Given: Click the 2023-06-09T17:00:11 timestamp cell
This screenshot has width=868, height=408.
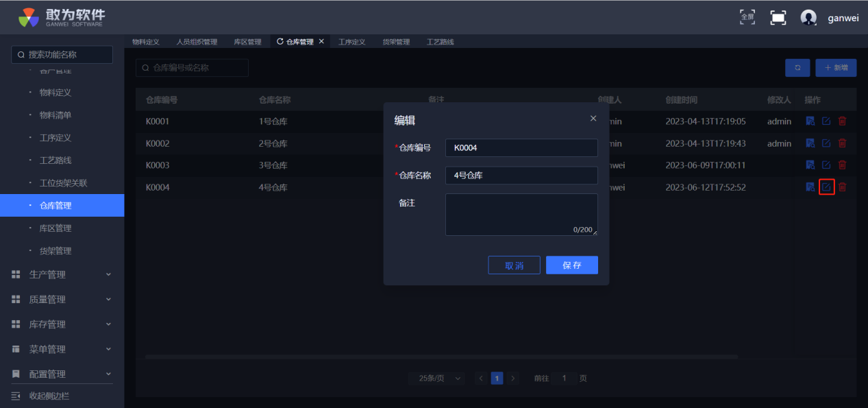Looking at the screenshot, I should [706, 165].
